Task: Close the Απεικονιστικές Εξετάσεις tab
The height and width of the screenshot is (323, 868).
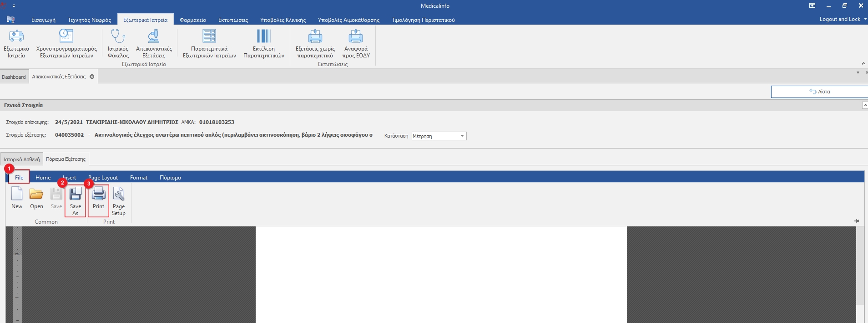Action: (92, 77)
